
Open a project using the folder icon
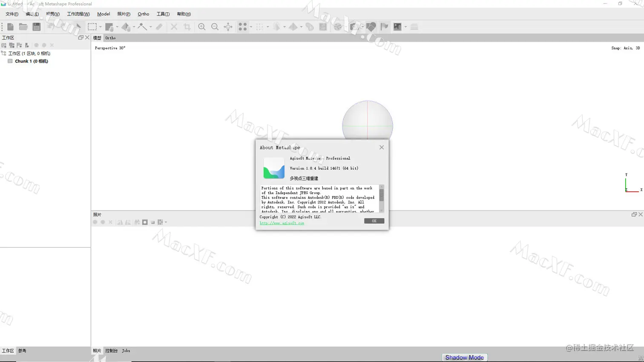coord(23,27)
